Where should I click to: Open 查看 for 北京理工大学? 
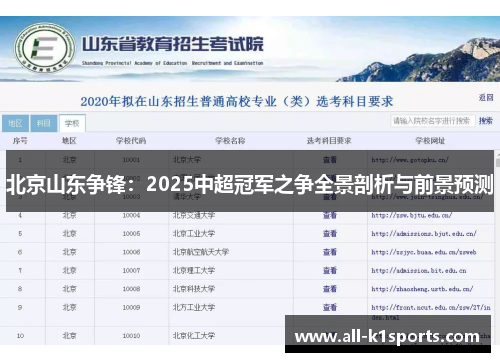tap(330, 270)
